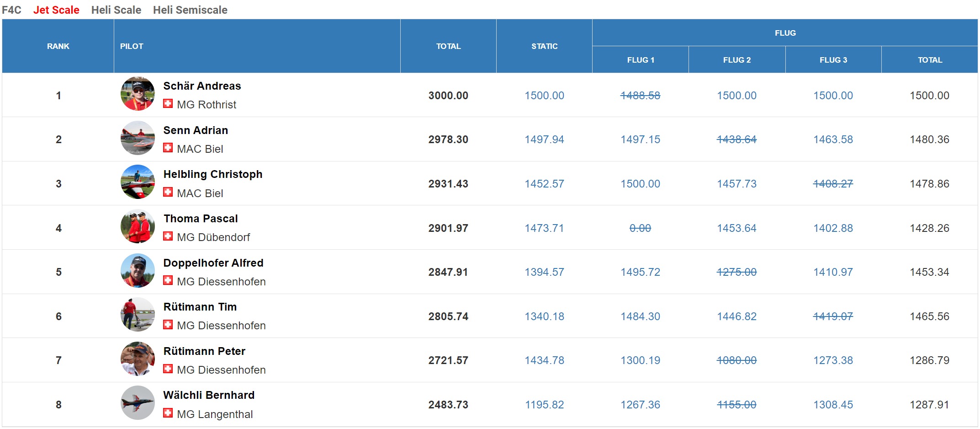Click Swiss flag in Senn Adrian's row
The width and height of the screenshot is (980, 429).
point(168,148)
